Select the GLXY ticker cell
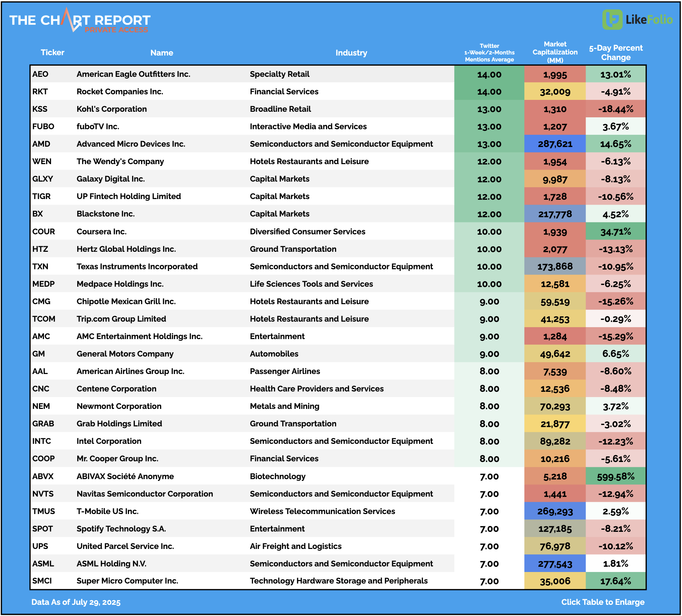The height and width of the screenshot is (616, 682). (x=43, y=179)
